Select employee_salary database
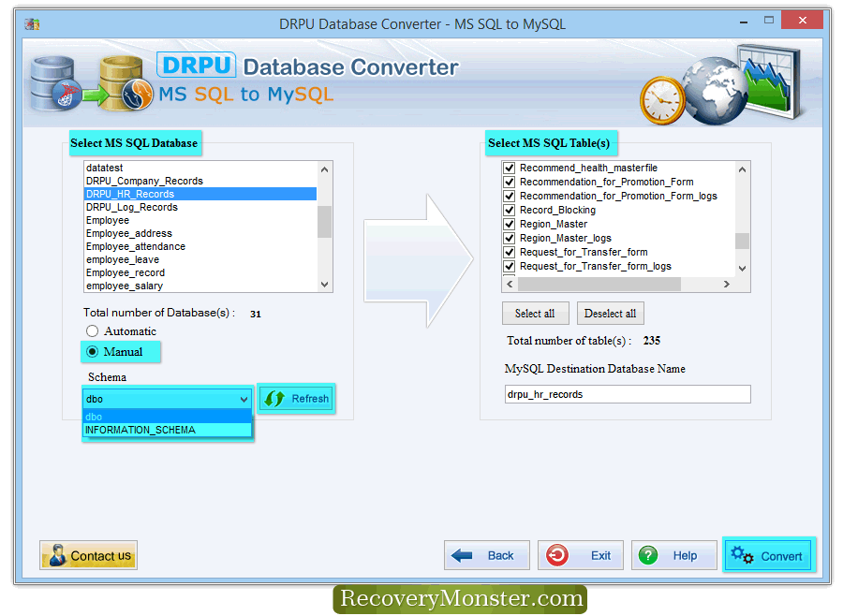The width and height of the screenshot is (843, 616). (x=200, y=286)
